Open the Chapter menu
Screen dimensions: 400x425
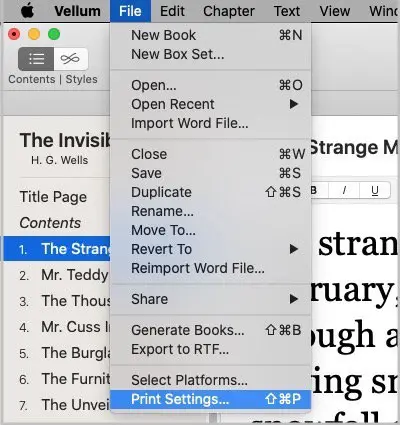[229, 11]
